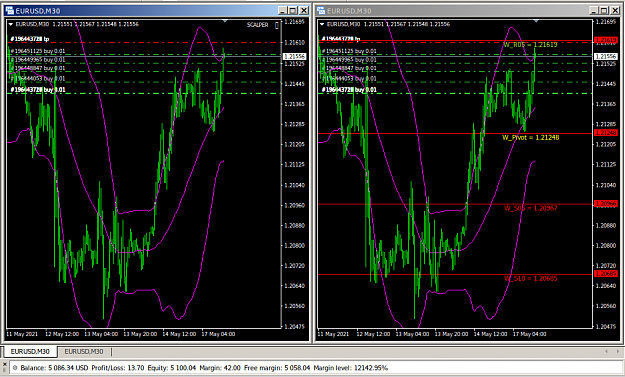The image size is (625, 377).
Task: Click the right tab-scroll arrow at bottom right
Action: click(x=618, y=351)
